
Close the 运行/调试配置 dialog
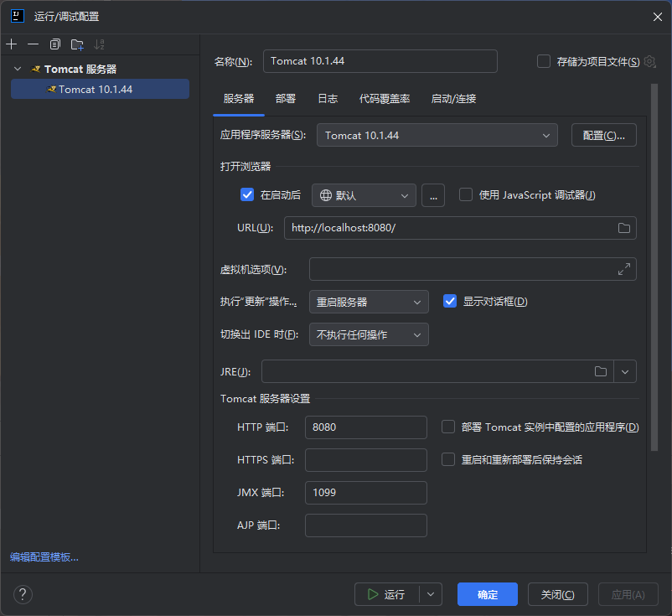(658, 17)
